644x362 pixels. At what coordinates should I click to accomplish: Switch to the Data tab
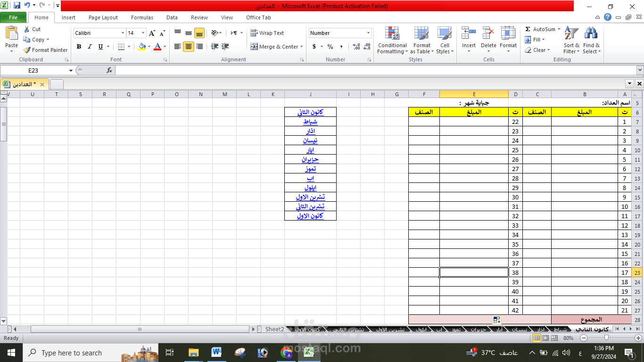[x=172, y=17]
